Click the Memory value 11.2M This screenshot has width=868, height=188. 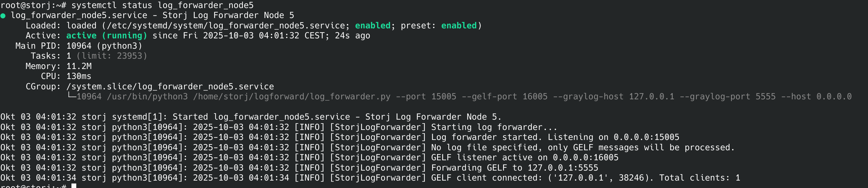[79, 66]
